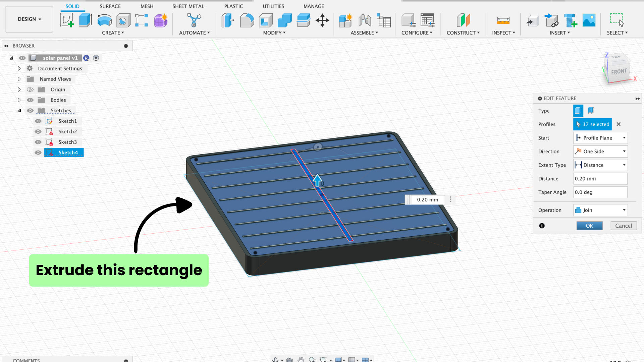
Task: Switch to the Surface tab
Action: pos(110,6)
